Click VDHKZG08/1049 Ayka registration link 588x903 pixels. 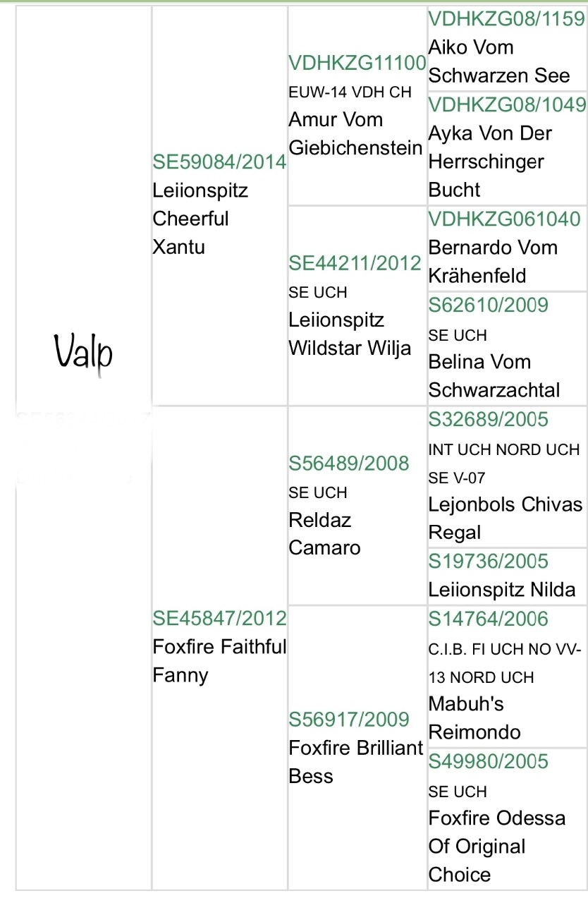(507, 104)
